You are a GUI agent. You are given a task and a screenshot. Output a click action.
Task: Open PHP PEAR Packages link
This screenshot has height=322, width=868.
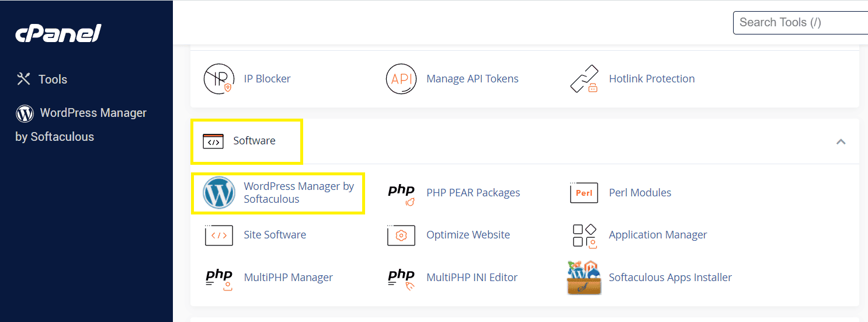pyautogui.click(x=473, y=193)
